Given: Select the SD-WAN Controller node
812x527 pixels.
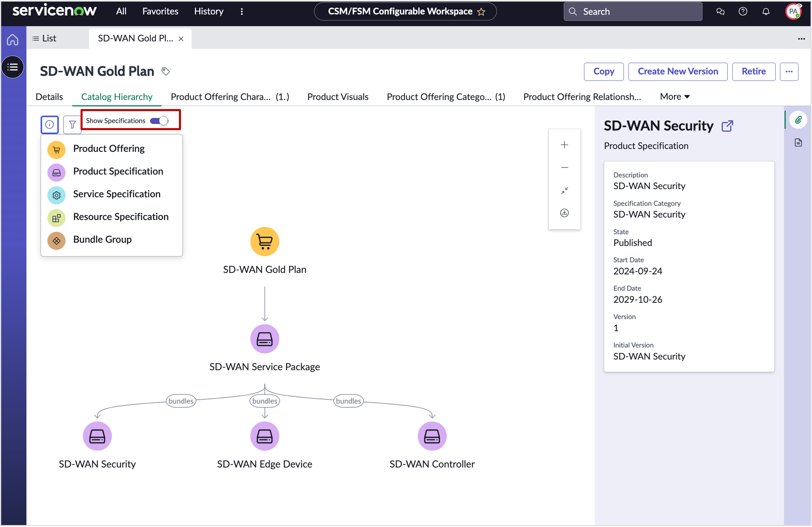Looking at the screenshot, I should (x=432, y=436).
